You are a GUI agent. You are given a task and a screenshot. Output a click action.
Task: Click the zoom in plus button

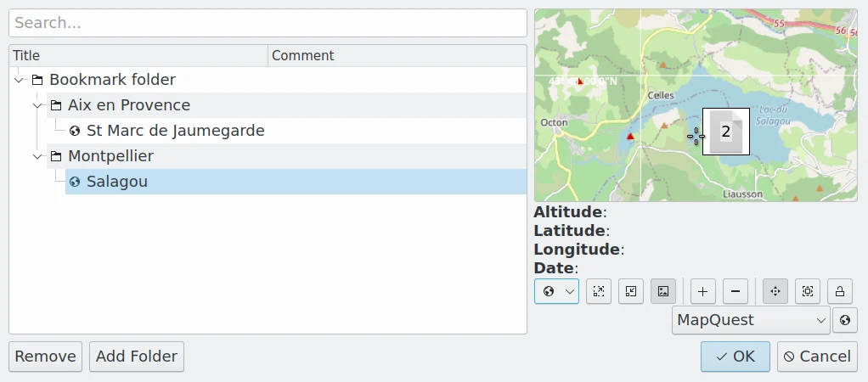[702, 291]
